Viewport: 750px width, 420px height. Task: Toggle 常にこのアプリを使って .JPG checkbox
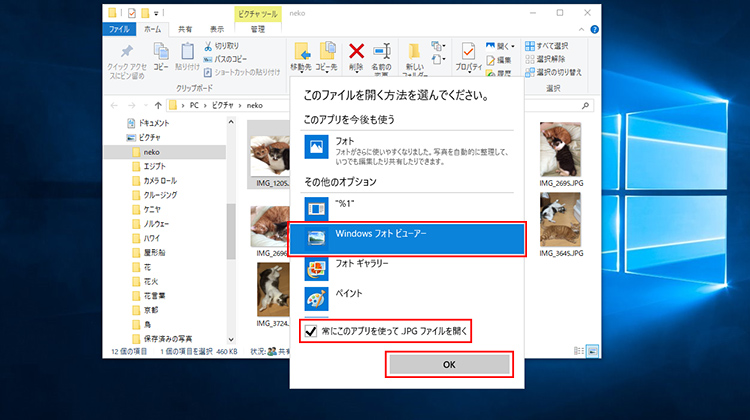[311, 329]
